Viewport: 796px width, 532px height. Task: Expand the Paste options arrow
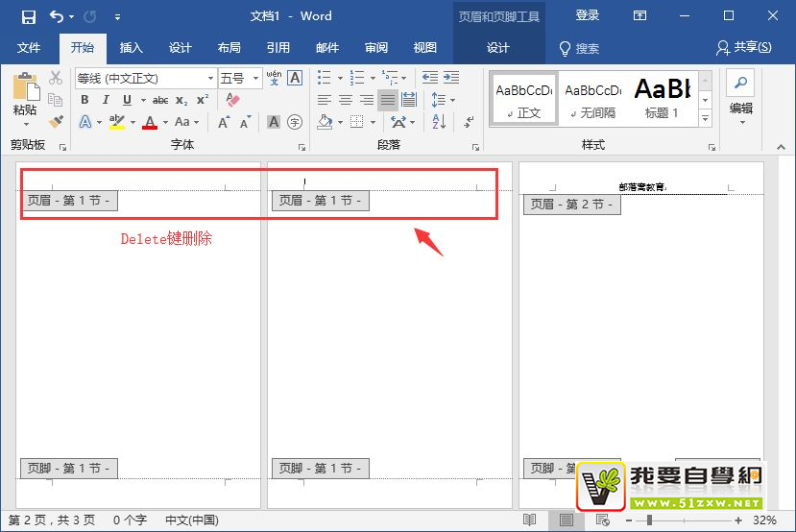26,124
